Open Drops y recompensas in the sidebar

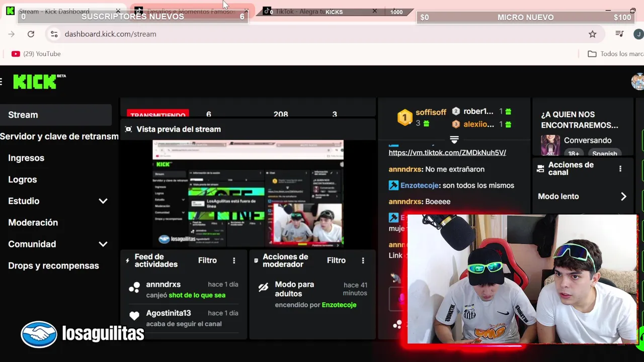(x=53, y=265)
